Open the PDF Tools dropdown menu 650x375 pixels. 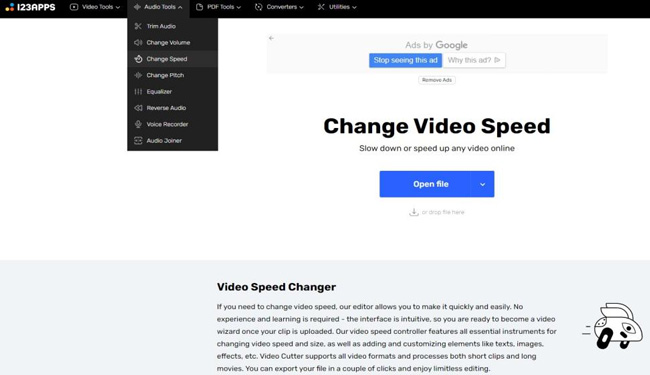218,7
